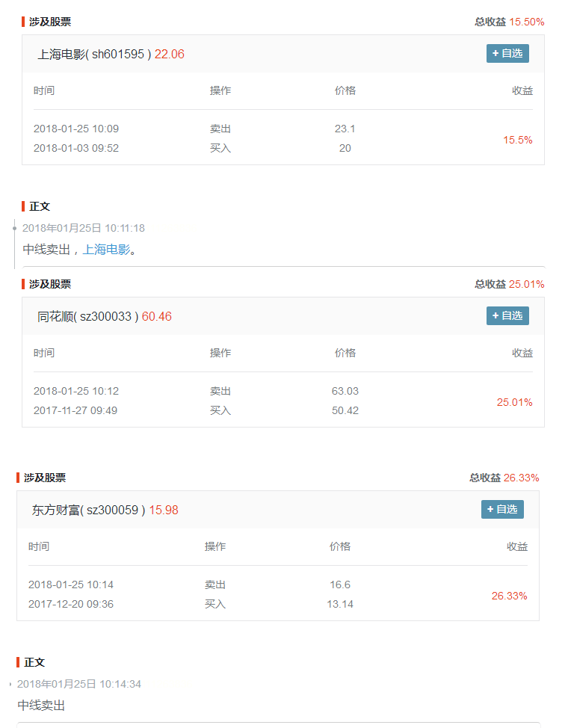The image size is (568, 728).
Task: Click the 总收益 26.33% label
Action: [x=504, y=478]
